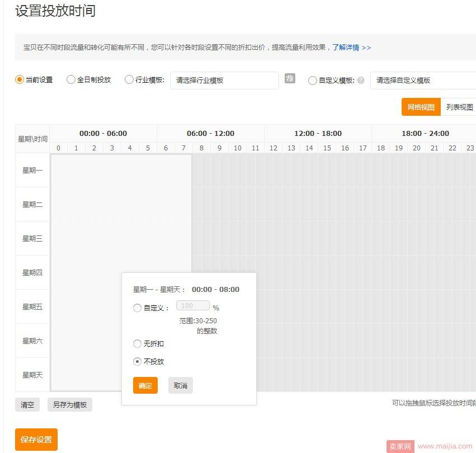Select 自定义 discount radio in popup
Screen dimensions: 476x453
pos(137,308)
